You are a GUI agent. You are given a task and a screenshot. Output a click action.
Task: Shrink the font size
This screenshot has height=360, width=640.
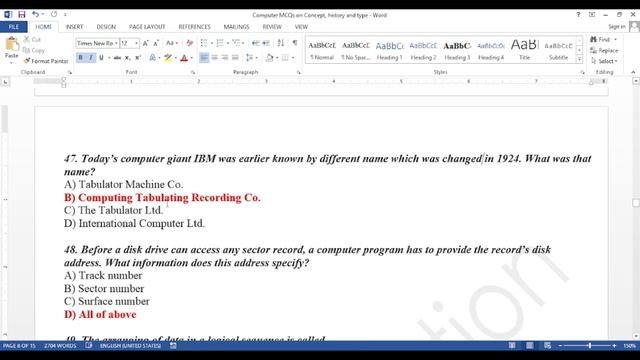coord(156,43)
